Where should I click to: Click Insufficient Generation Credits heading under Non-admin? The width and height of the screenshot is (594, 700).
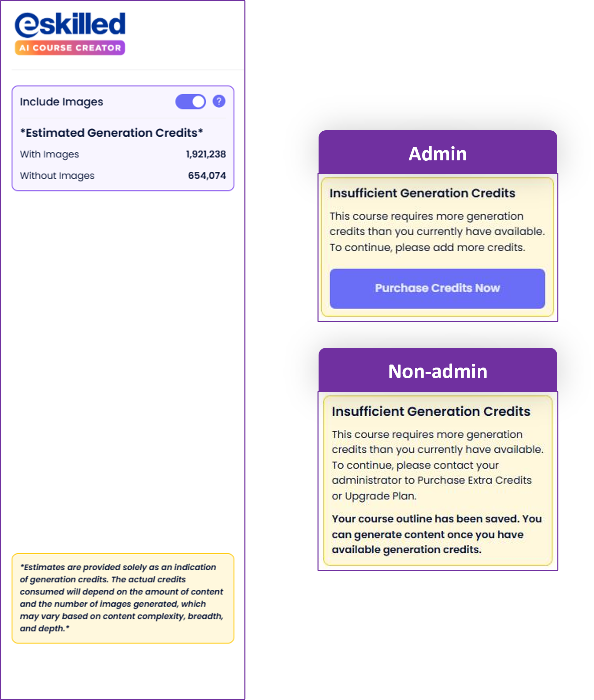pyautogui.click(x=431, y=411)
